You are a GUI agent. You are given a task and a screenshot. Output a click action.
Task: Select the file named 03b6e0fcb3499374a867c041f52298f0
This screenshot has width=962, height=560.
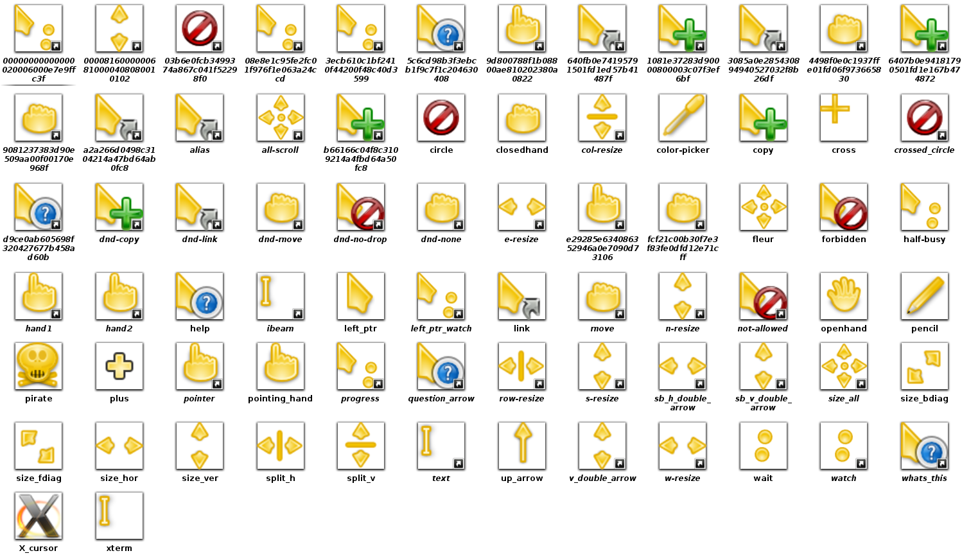200,28
